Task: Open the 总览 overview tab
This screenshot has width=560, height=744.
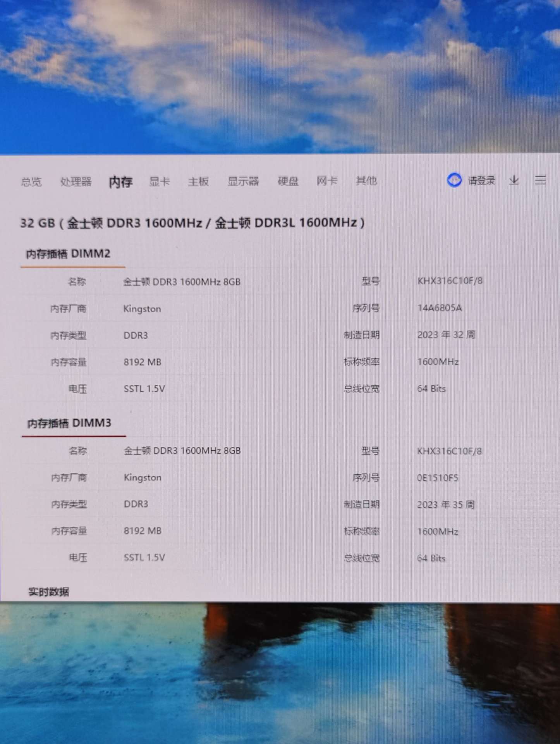Action: pyautogui.click(x=31, y=181)
